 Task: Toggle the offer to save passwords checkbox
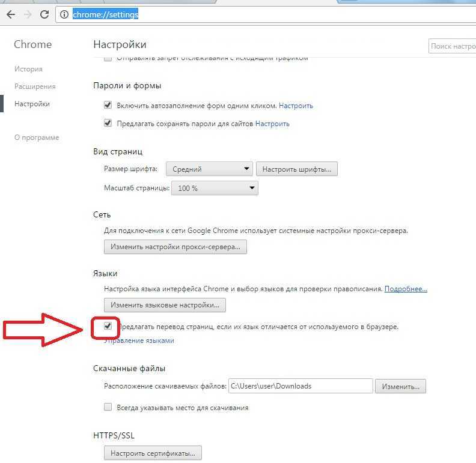(108, 123)
